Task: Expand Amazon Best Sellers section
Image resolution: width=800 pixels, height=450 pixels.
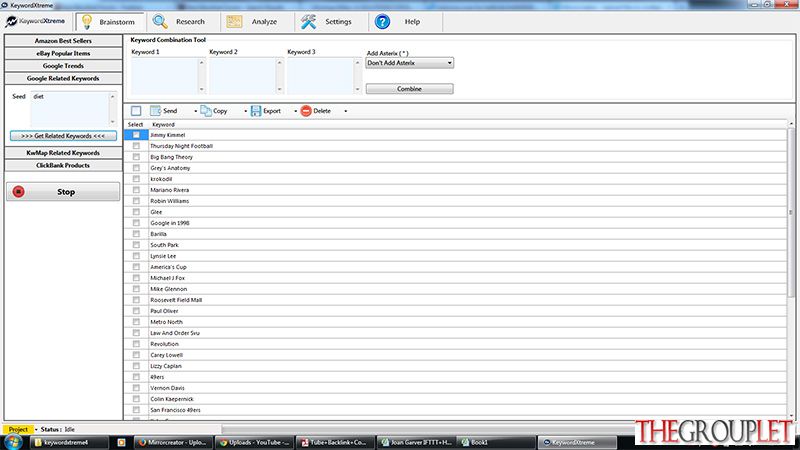Action: point(63,40)
